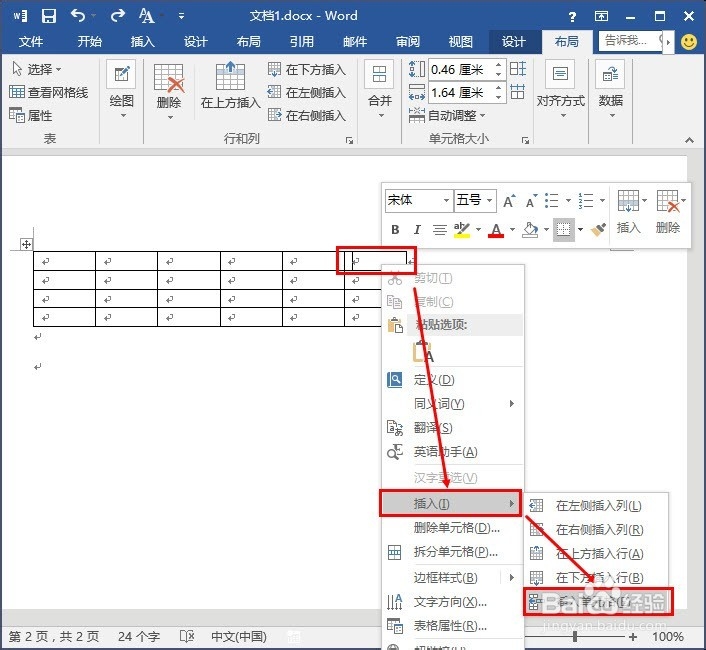Viewport: 706px width, 650px height.
Task: Switch to the 插入 ribbon tab
Action: coord(143,42)
